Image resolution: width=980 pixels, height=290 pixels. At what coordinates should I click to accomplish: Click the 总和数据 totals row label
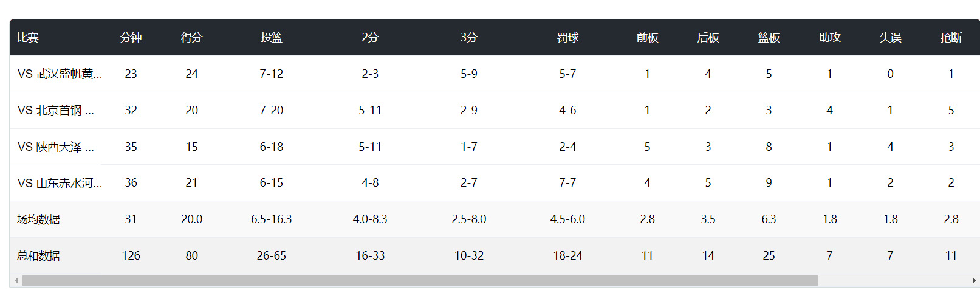pyautogui.click(x=39, y=256)
